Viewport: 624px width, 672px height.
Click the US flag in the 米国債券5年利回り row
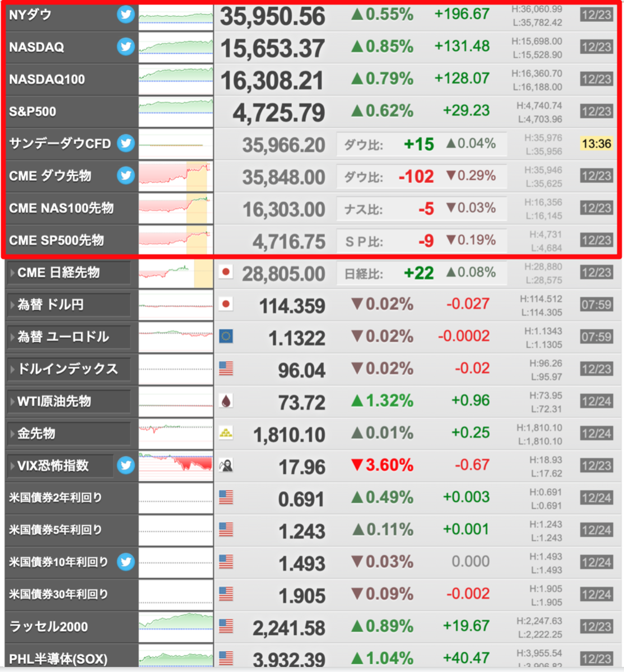[226, 529]
